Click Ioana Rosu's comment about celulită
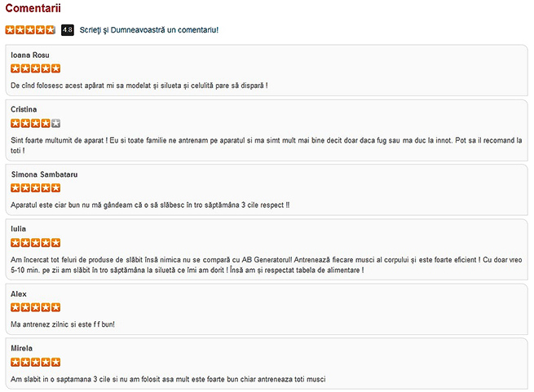 (139, 85)
